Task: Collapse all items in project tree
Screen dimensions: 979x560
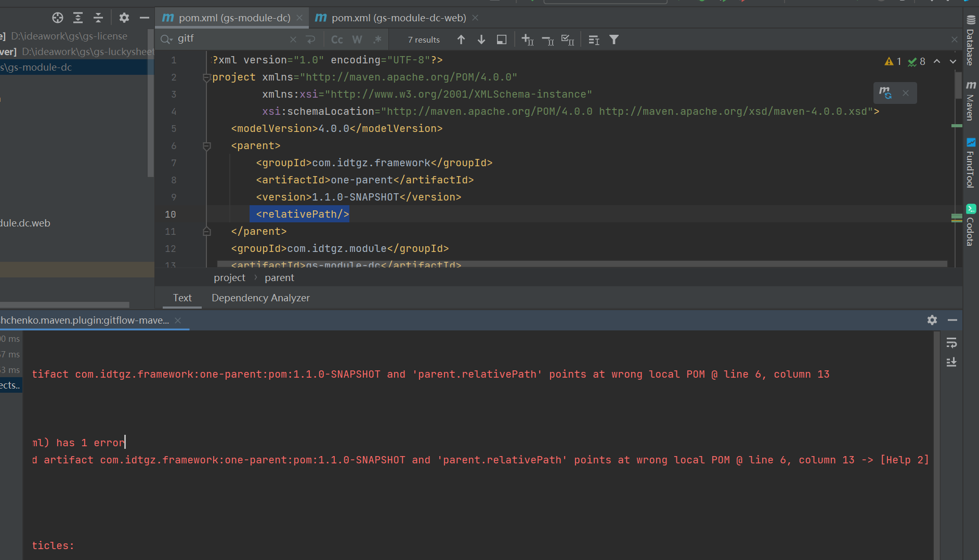Action: point(98,18)
